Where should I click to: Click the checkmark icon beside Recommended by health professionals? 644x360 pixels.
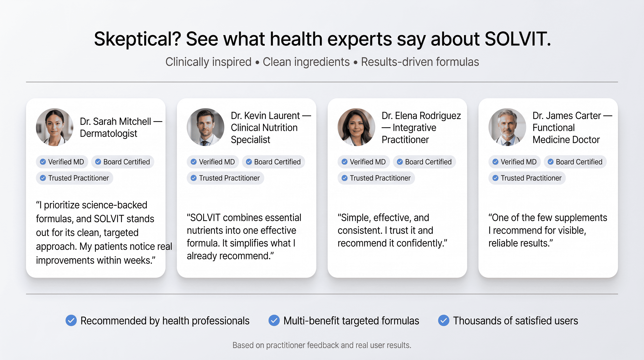71,320
